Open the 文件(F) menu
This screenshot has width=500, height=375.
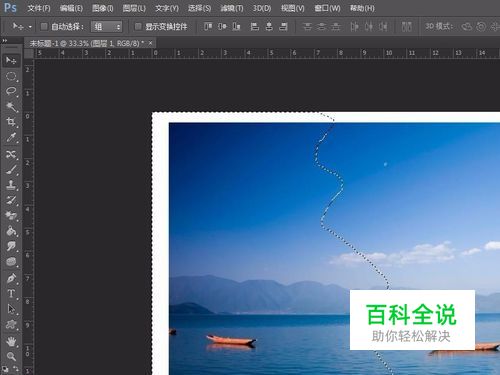[39, 8]
